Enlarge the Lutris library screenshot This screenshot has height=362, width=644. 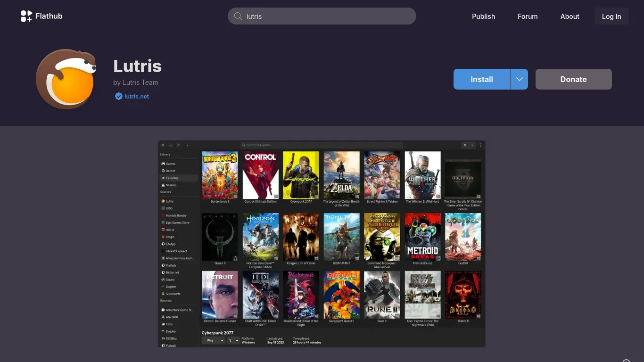(x=322, y=244)
